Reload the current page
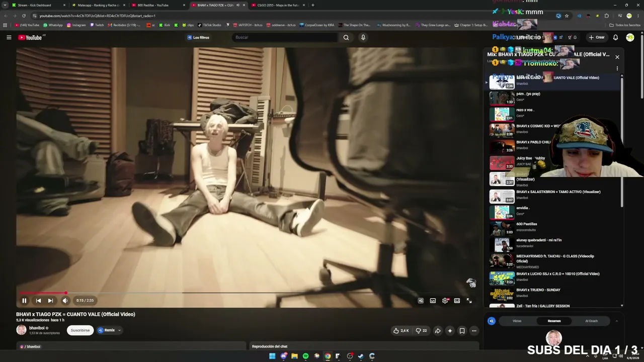644x362 pixels. [x=24, y=16]
